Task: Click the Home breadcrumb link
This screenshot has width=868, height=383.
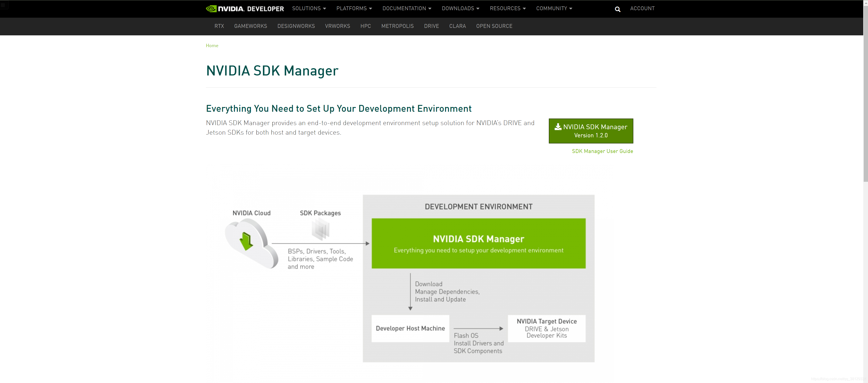Action: point(212,46)
